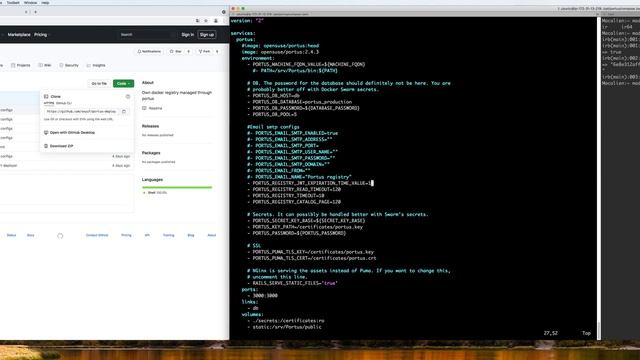640x360 pixels.
Task: Open the Status footer link
Action: click(x=11, y=235)
